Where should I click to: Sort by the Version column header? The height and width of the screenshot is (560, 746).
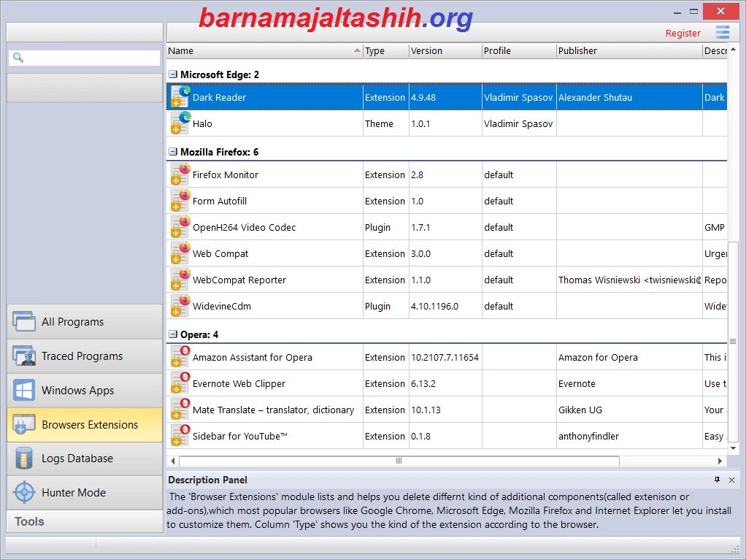point(446,51)
